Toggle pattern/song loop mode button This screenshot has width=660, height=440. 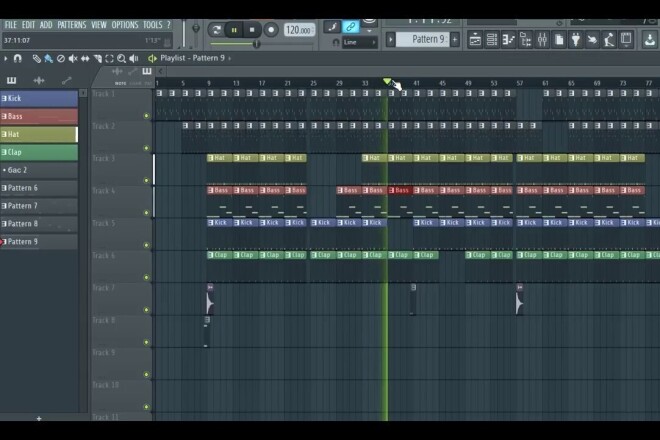coord(216,30)
